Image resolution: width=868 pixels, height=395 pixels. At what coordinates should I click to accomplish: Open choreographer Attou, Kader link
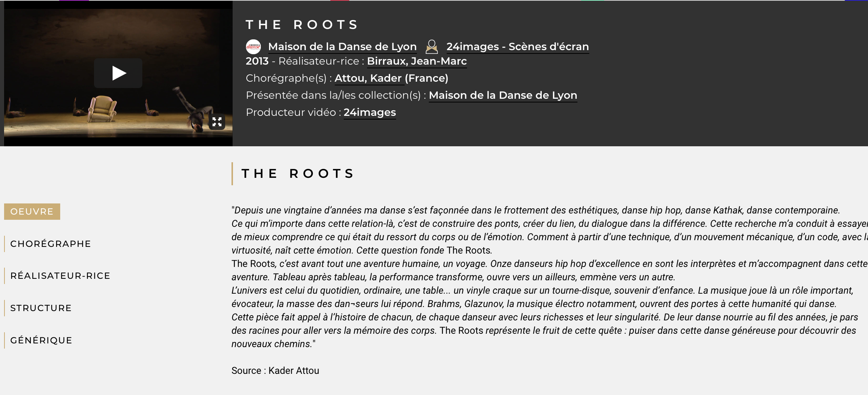(368, 78)
